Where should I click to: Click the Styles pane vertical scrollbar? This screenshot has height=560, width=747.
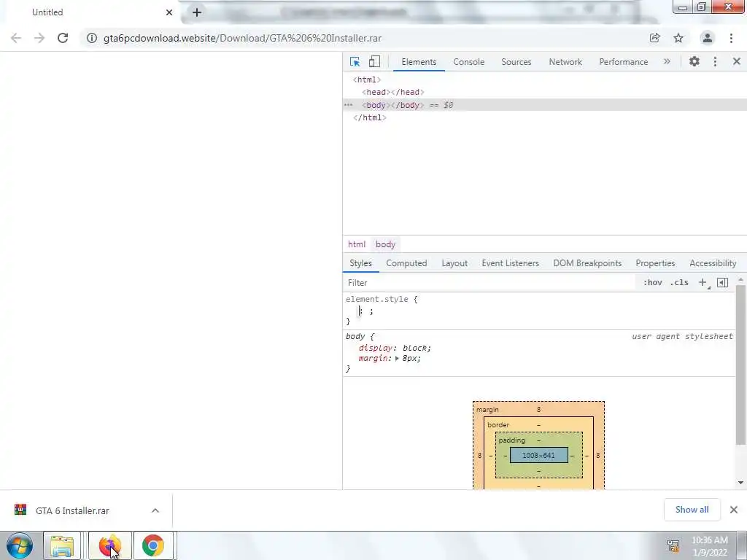pyautogui.click(x=740, y=365)
